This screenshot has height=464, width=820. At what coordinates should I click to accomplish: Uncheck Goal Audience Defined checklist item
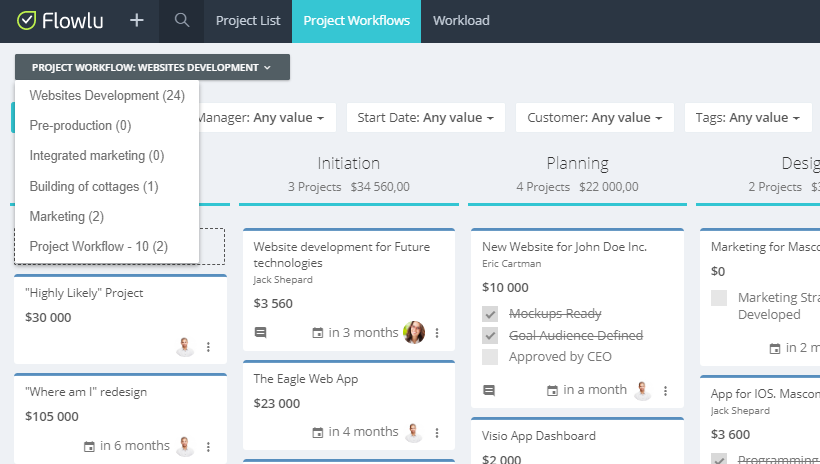point(490,335)
